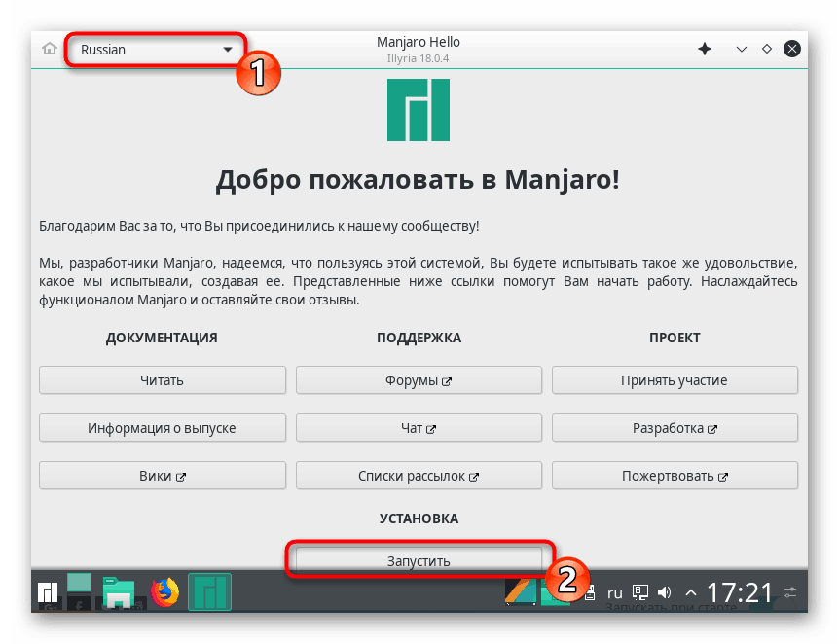
Task: Open documentation via the Читать button
Action: (162, 379)
